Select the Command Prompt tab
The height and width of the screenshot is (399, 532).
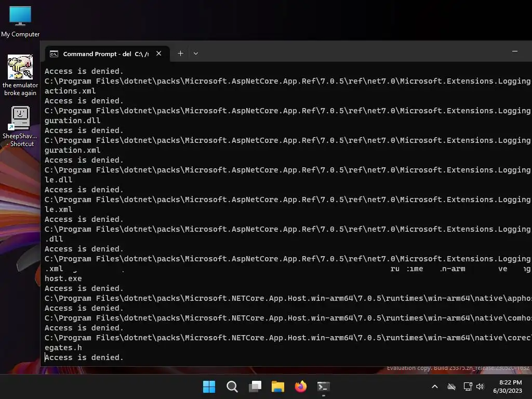(x=107, y=54)
